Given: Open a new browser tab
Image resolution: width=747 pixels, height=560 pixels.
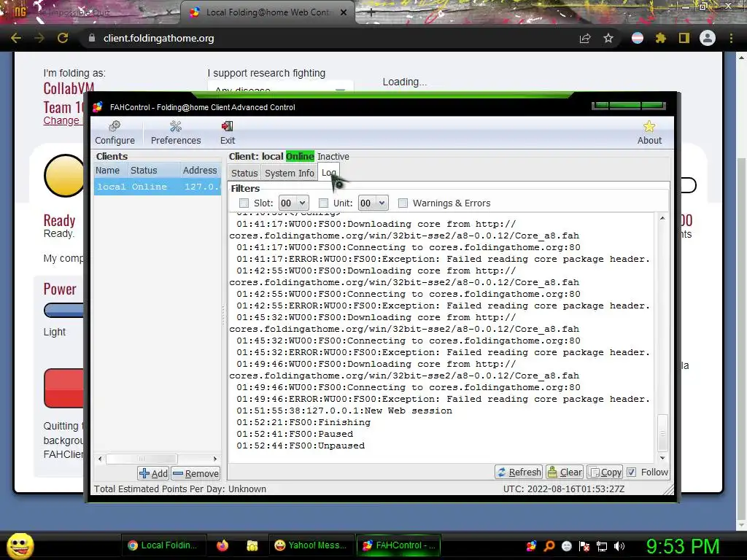Looking at the screenshot, I should coord(371,12).
